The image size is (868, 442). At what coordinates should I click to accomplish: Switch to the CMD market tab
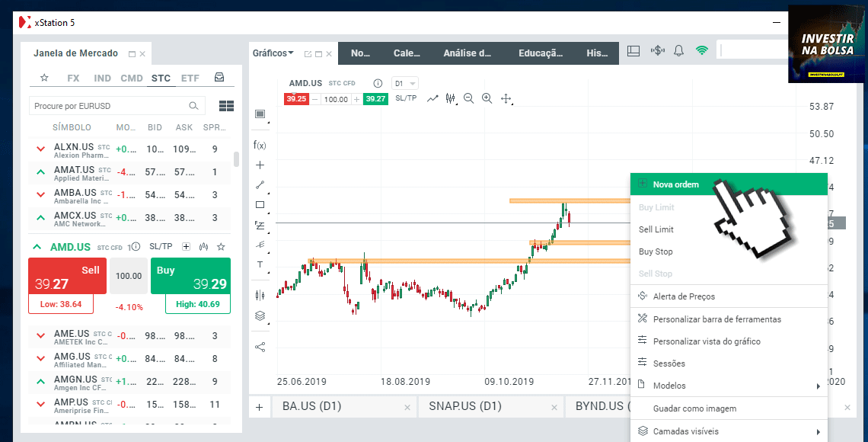coord(132,78)
